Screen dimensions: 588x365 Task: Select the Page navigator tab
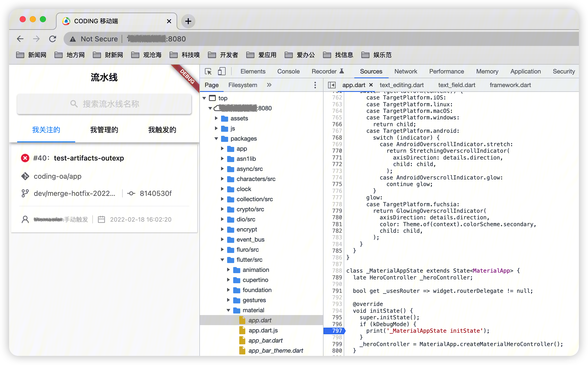211,85
